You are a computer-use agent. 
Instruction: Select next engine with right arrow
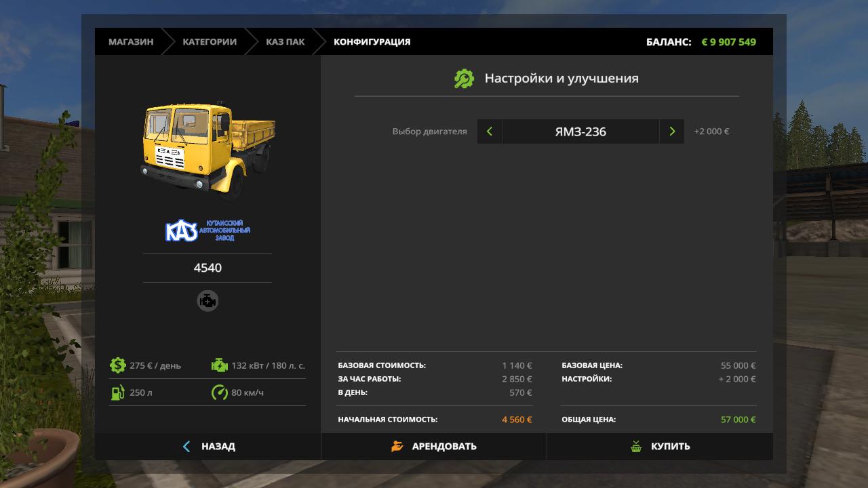coord(672,131)
